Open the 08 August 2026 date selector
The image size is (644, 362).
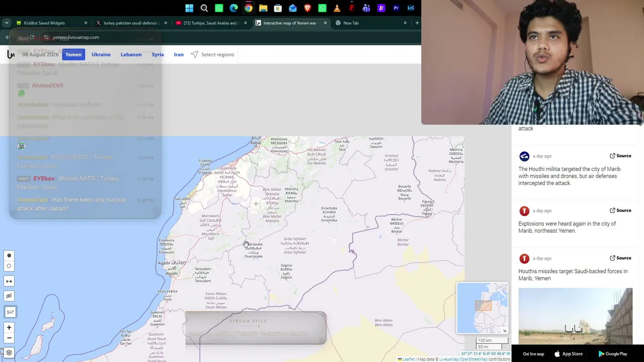(40, 54)
